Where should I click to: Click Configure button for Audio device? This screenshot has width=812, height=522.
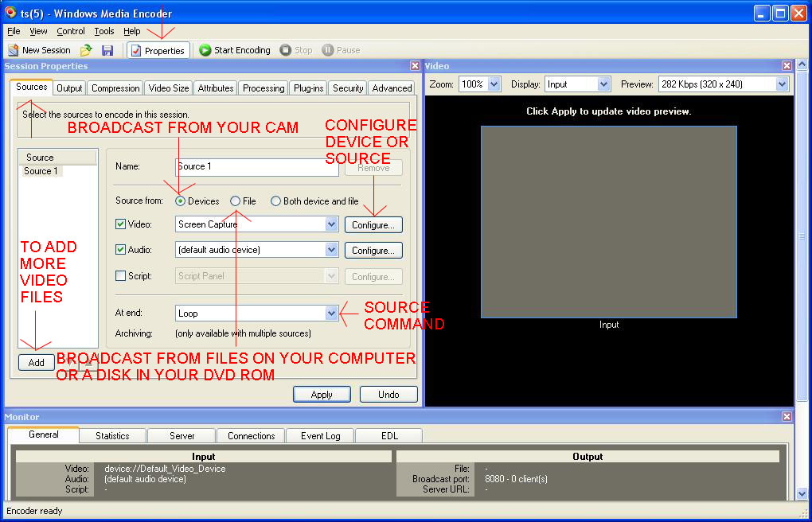click(x=373, y=250)
